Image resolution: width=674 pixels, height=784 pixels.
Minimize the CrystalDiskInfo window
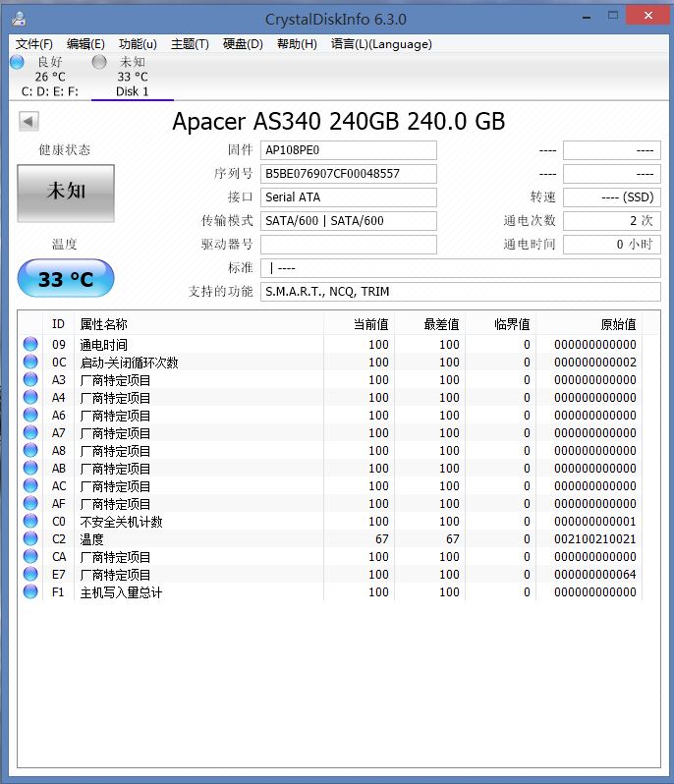[587, 17]
